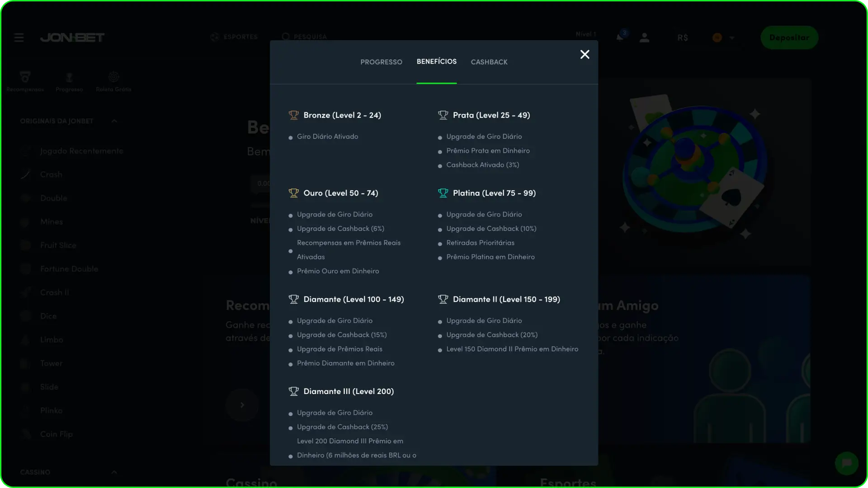868x488 pixels.
Task: Click the Diamante II trophy icon
Action: click(443, 299)
